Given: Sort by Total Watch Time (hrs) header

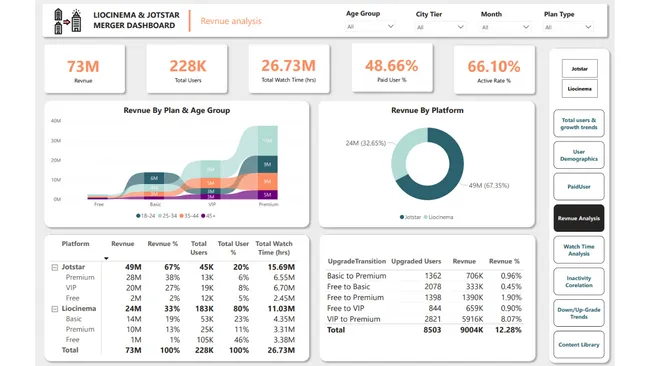Looking at the screenshot, I should point(274,248).
